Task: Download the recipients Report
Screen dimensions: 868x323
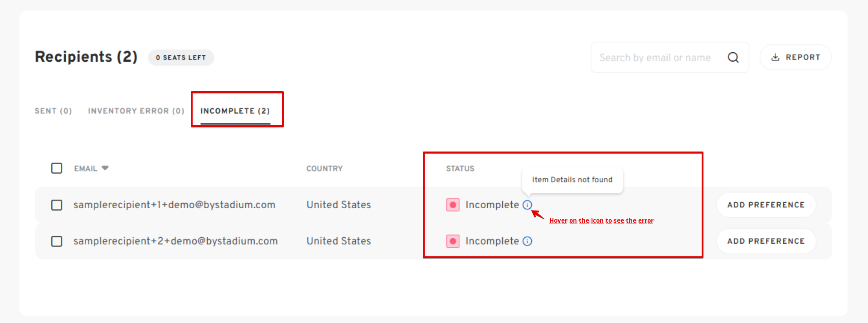Action: tap(796, 57)
